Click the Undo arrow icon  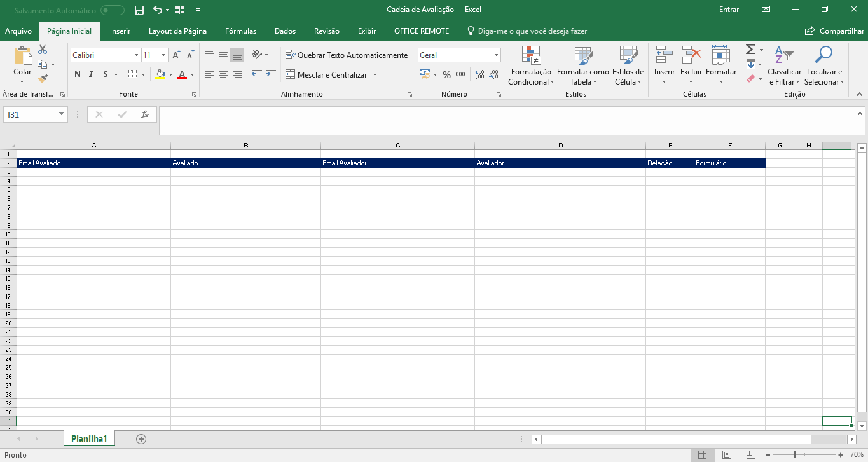click(x=158, y=10)
